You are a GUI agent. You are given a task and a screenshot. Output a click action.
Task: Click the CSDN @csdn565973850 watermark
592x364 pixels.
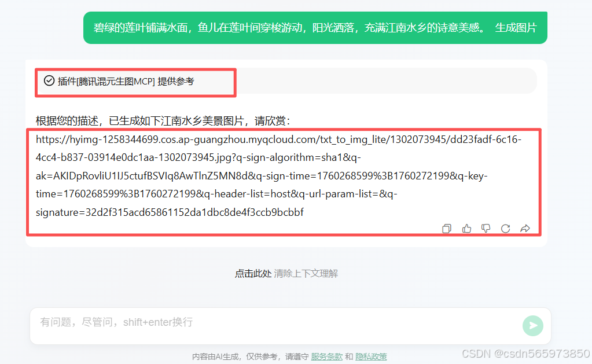526,354
